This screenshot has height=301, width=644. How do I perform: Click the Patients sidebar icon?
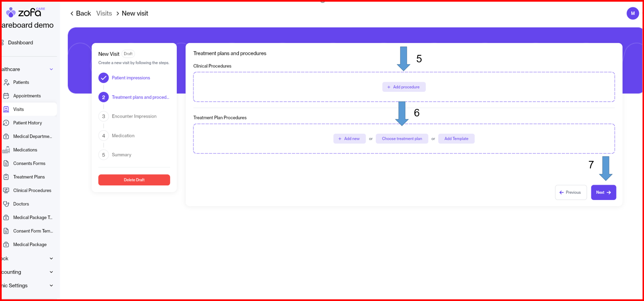click(6, 82)
